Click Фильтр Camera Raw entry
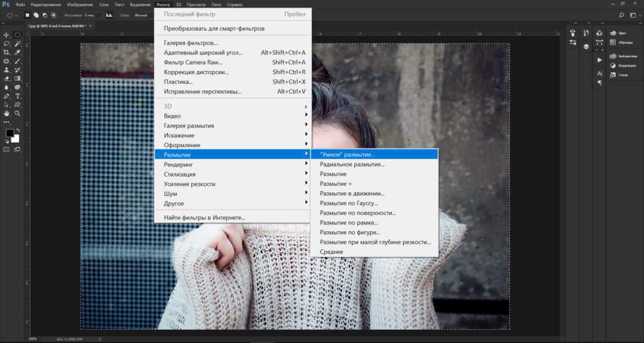The height and width of the screenshot is (343, 644). click(x=233, y=62)
